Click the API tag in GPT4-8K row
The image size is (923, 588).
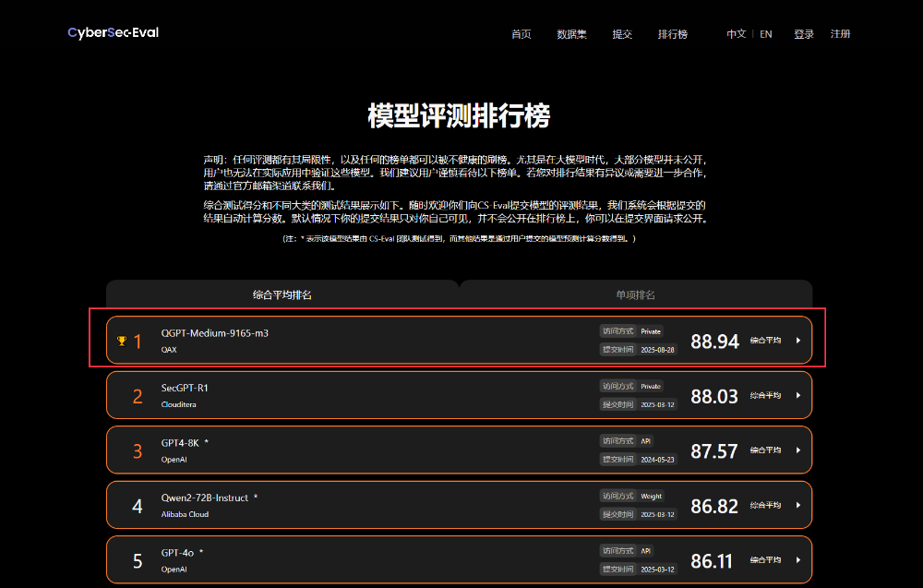click(646, 441)
